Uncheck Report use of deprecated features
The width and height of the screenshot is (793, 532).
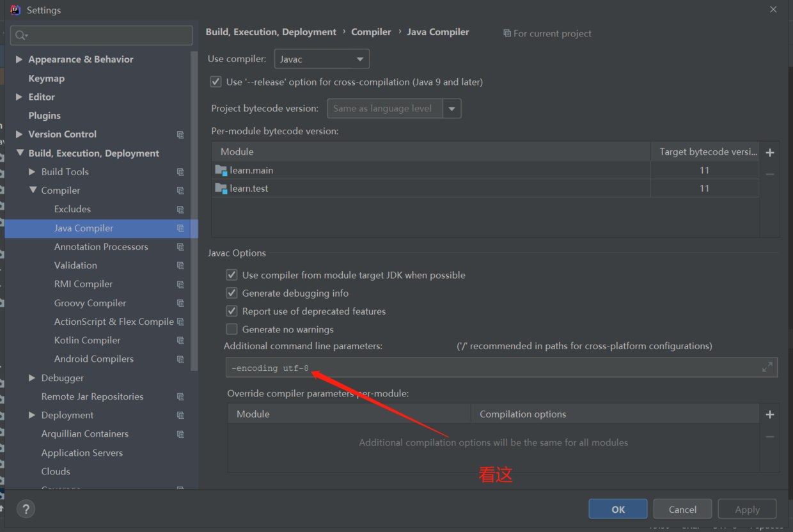click(x=232, y=311)
